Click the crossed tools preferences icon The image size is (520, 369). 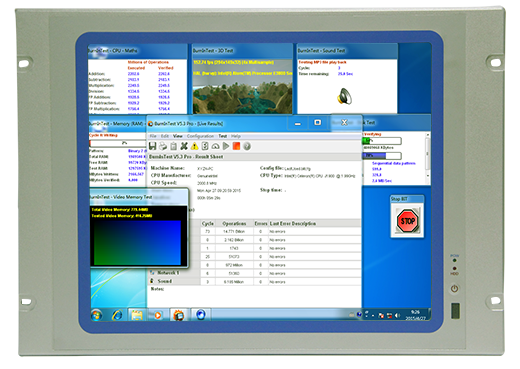(x=184, y=146)
